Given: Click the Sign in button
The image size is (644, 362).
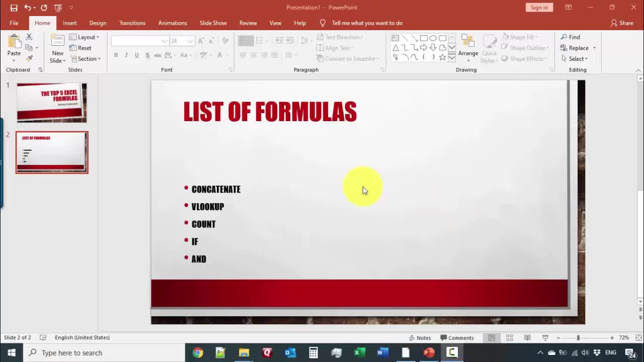Looking at the screenshot, I should [539, 8].
